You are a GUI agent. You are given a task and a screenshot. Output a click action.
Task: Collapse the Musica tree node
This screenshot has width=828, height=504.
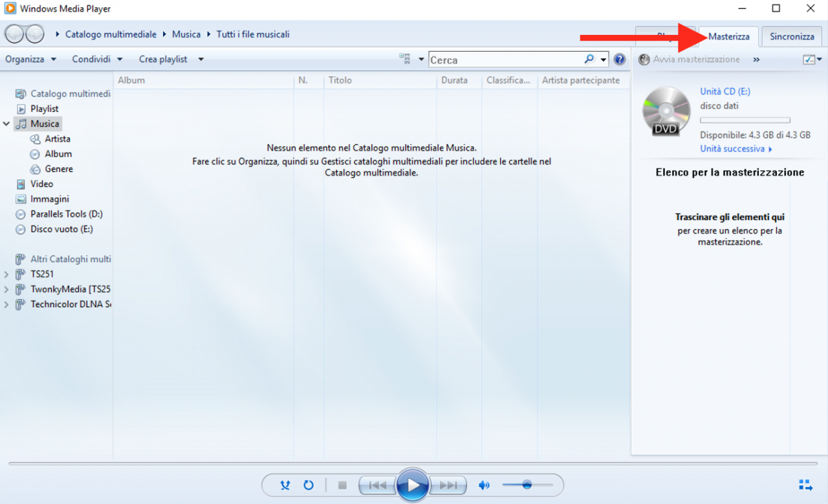click(6, 124)
